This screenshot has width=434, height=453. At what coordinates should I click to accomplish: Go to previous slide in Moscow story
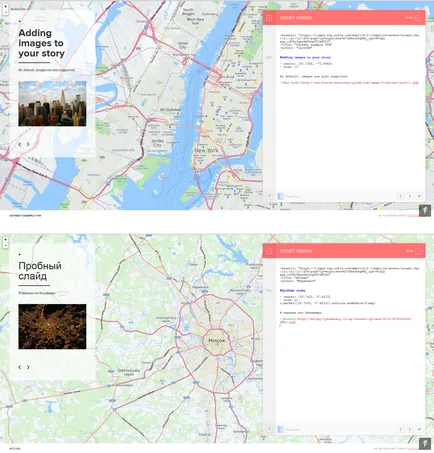(x=20, y=367)
